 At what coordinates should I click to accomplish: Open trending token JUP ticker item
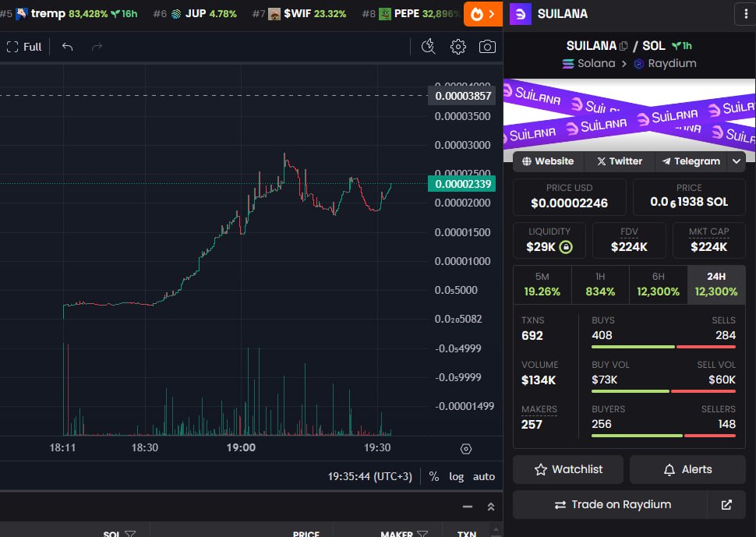coord(195,13)
